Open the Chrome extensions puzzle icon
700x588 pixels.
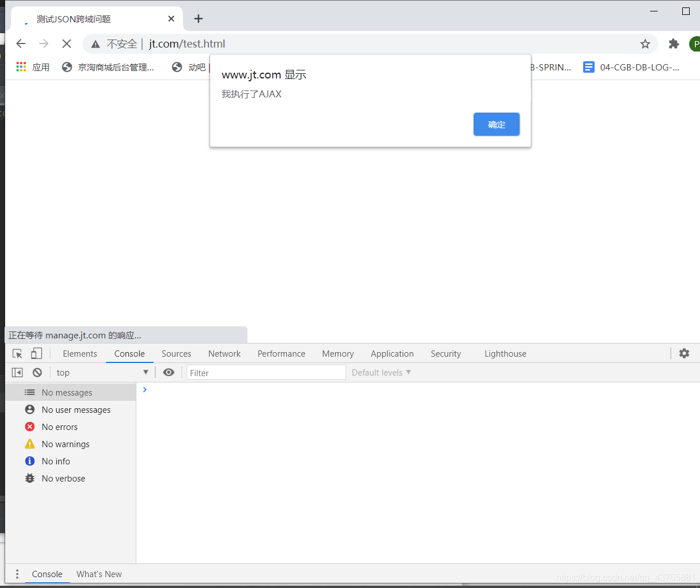tap(674, 44)
